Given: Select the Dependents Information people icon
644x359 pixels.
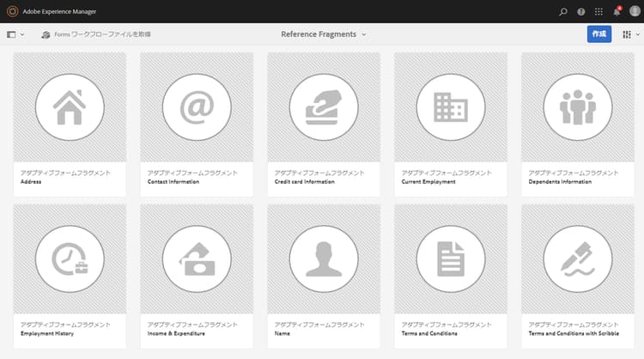Looking at the screenshot, I should click(x=578, y=107).
